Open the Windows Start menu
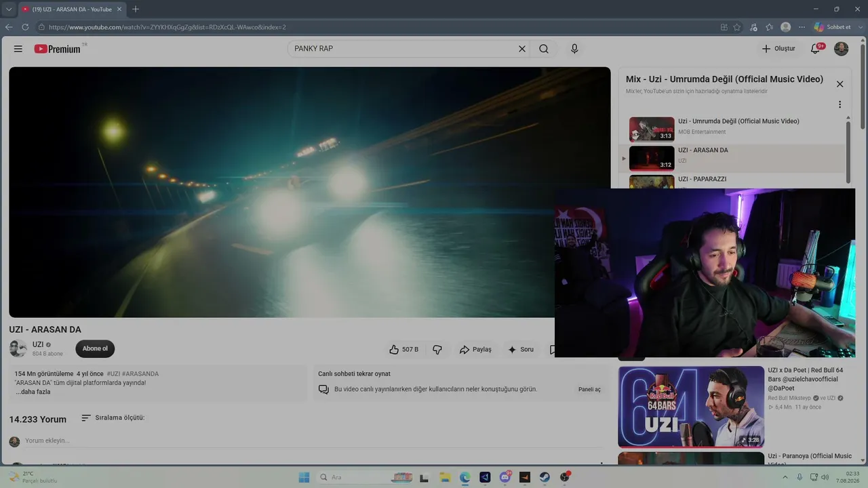This screenshot has height=488, width=868. point(304,477)
